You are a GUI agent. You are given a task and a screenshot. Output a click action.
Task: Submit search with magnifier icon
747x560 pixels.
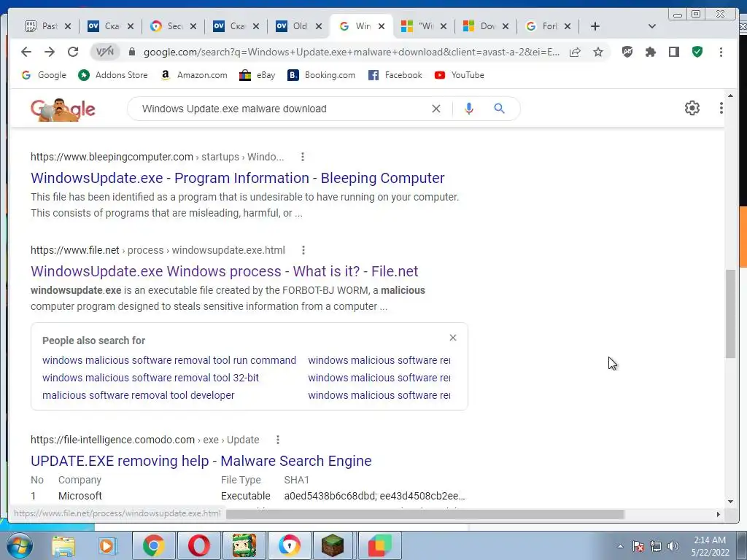[499, 109]
